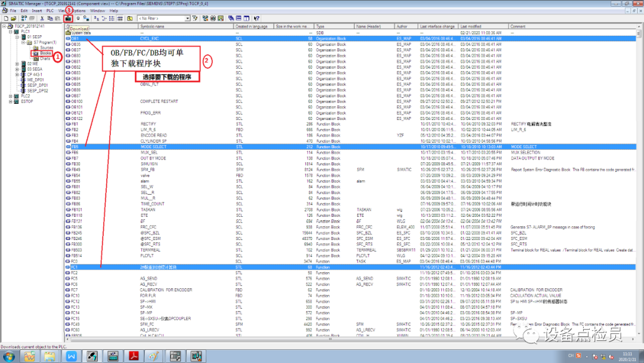Switch to Large Icons view
644x363 pixels.
96,18
